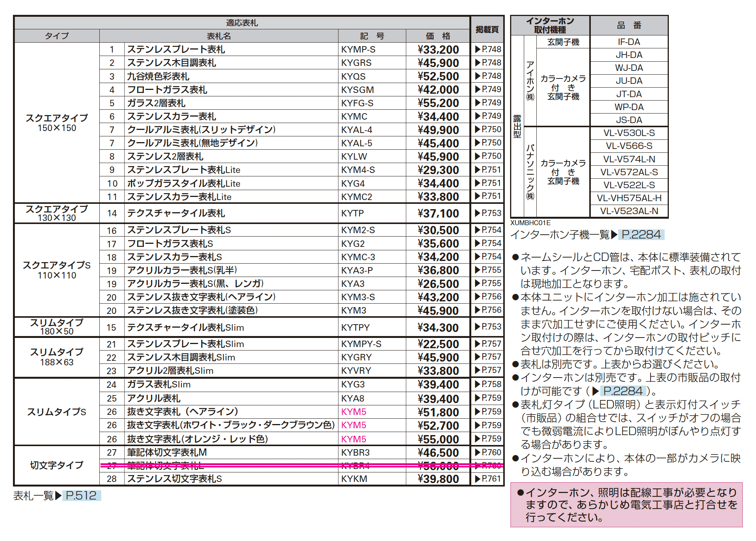Image resolution: width=756 pixels, height=541 pixels.
Task: Select the VL-V530L-S Panasonic model
Action: click(630, 133)
